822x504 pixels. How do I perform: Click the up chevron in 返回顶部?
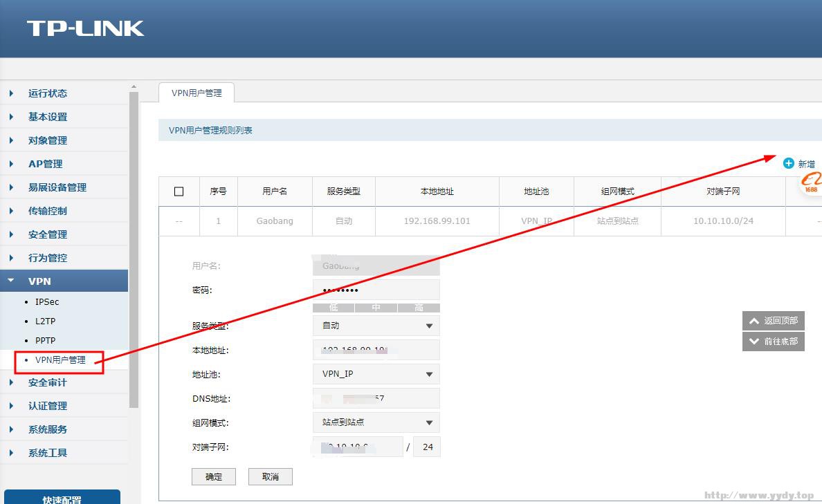[x=754, y=321]
